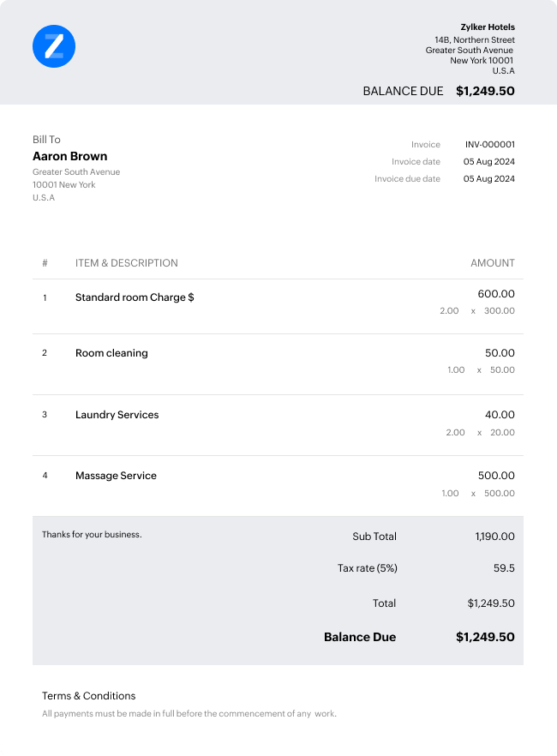This screenshot has width=557, height=756.
Task: Click the Tax rate (5%) label
Action: pyautogui.click(x=367, y=568)
